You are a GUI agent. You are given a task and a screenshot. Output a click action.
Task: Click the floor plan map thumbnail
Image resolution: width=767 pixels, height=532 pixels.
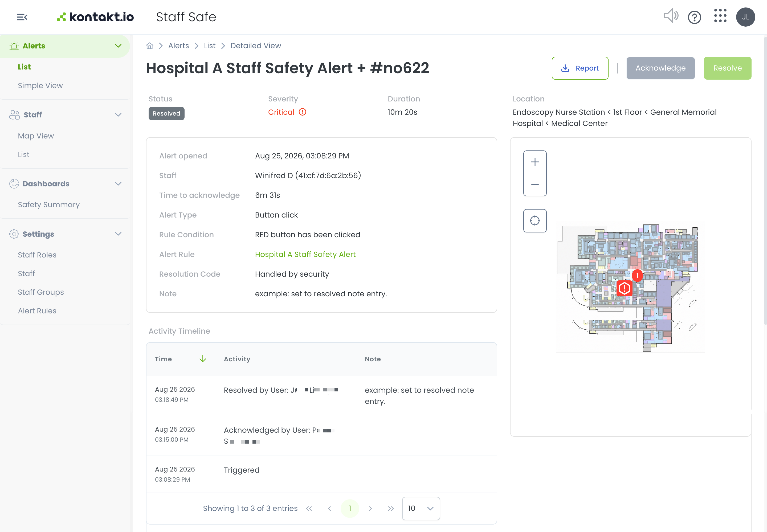[x=630, y=287]
